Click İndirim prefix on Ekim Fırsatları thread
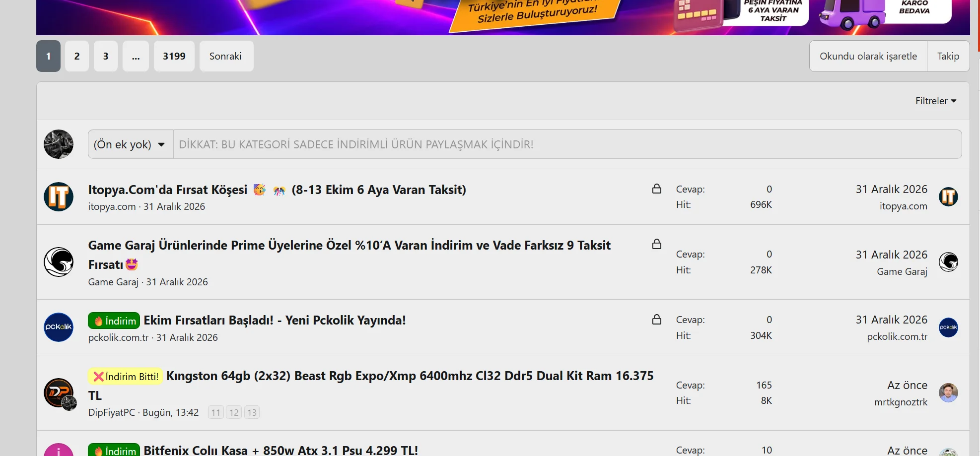The width and height of the screenshot is (980, 456). (114, 321)
